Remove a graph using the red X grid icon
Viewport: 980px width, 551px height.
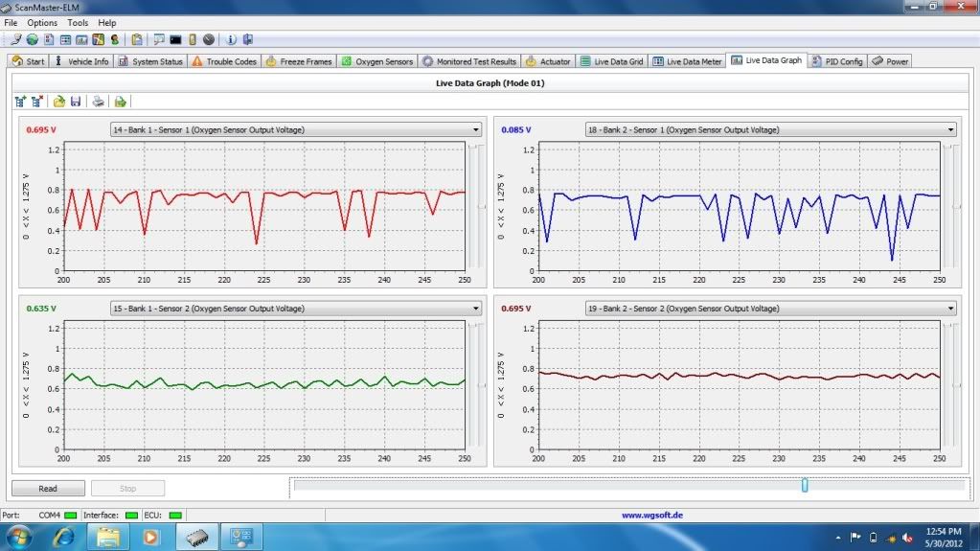pyautogui.click(x=36, y=102)
